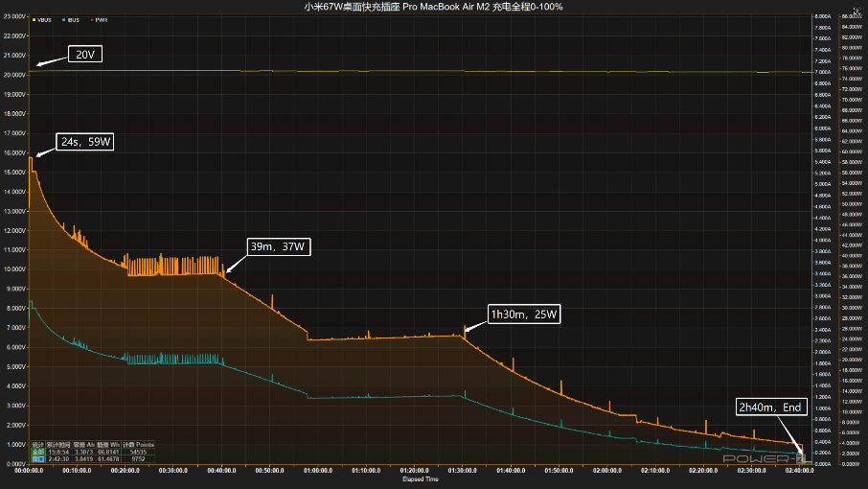Click the 10.000V voltage axis label
This screenshot has height=489, width=868.
click(x=14, y=269)
